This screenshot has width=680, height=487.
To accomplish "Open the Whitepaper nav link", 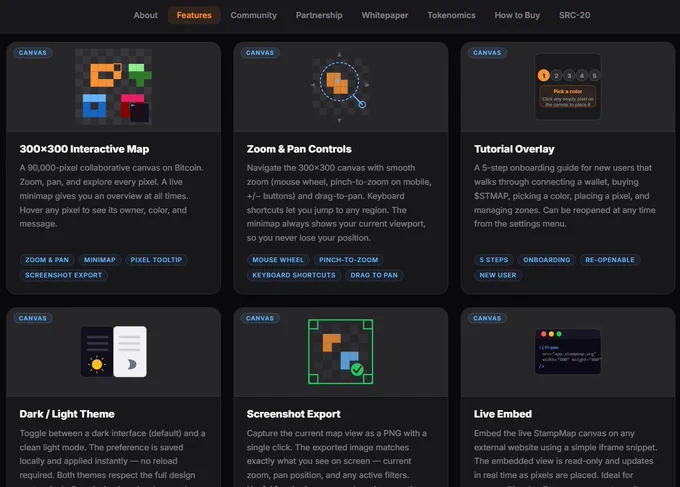I will [385, 15].
